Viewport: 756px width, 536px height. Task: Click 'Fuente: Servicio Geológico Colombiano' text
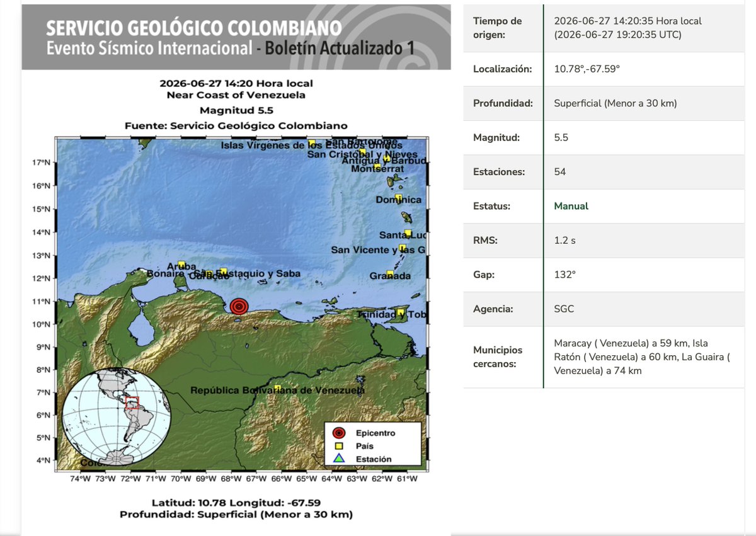click(x=236, y=125)
